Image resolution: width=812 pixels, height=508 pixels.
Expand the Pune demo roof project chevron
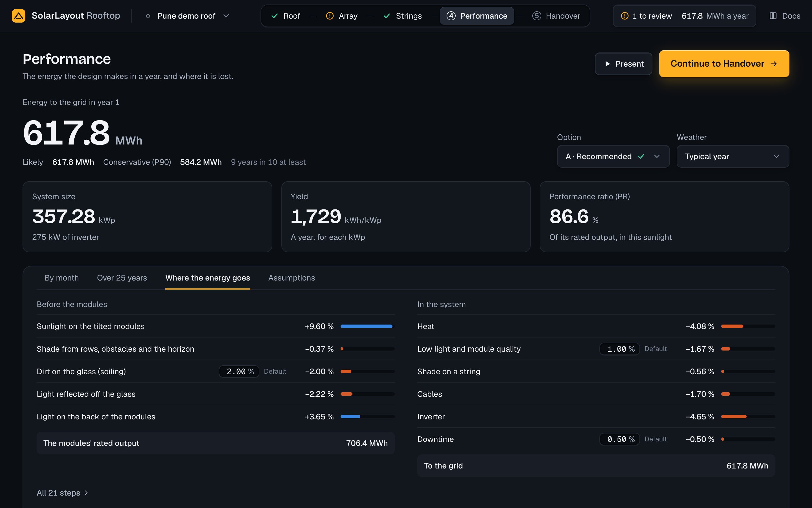tap(226, 16)
